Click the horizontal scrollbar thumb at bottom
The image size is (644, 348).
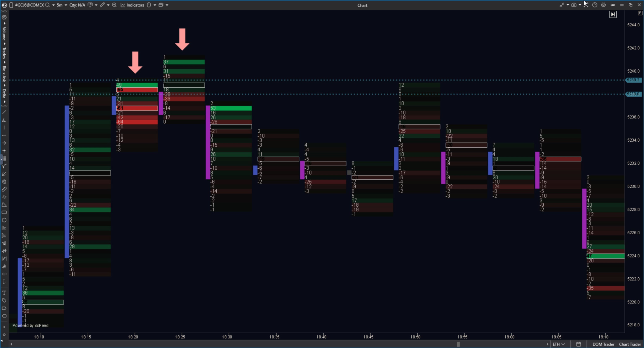coord(458,344)
